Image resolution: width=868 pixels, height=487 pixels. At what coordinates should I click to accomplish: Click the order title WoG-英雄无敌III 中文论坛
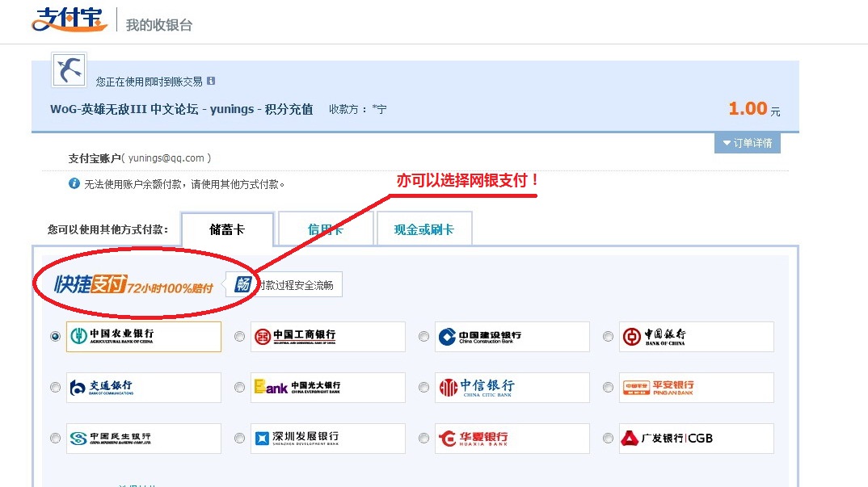tap(182, 109)
